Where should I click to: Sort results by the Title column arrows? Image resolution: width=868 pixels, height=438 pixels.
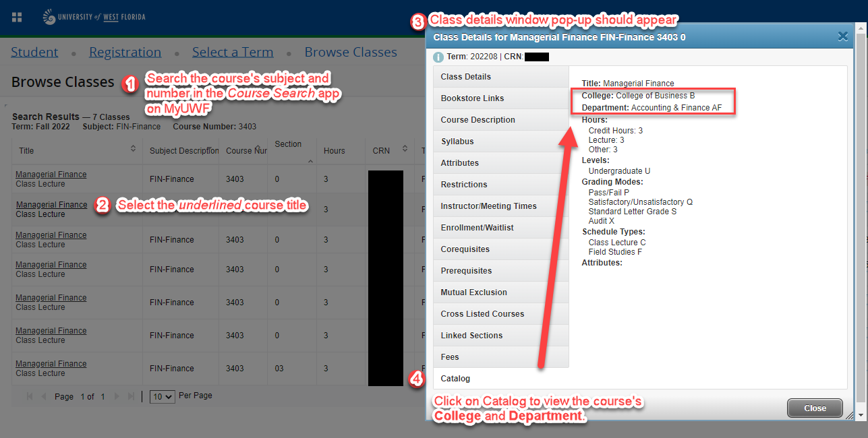pos(134,150)
